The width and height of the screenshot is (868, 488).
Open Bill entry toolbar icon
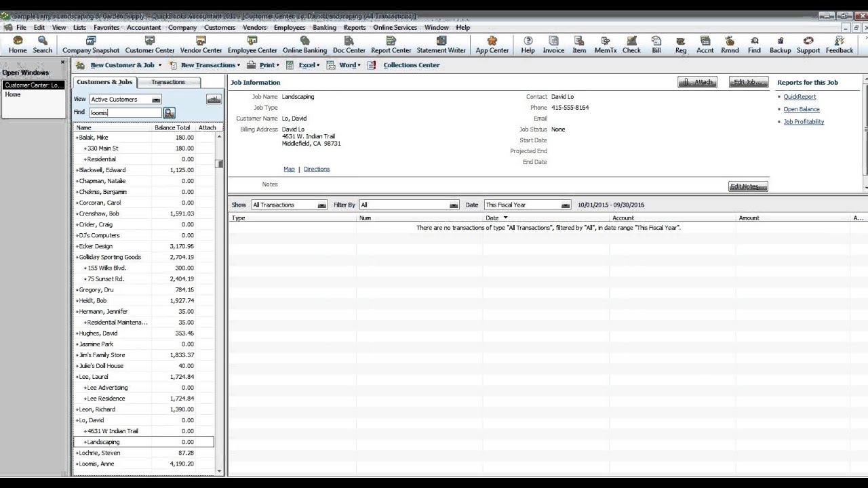click(x=656, y=45)
